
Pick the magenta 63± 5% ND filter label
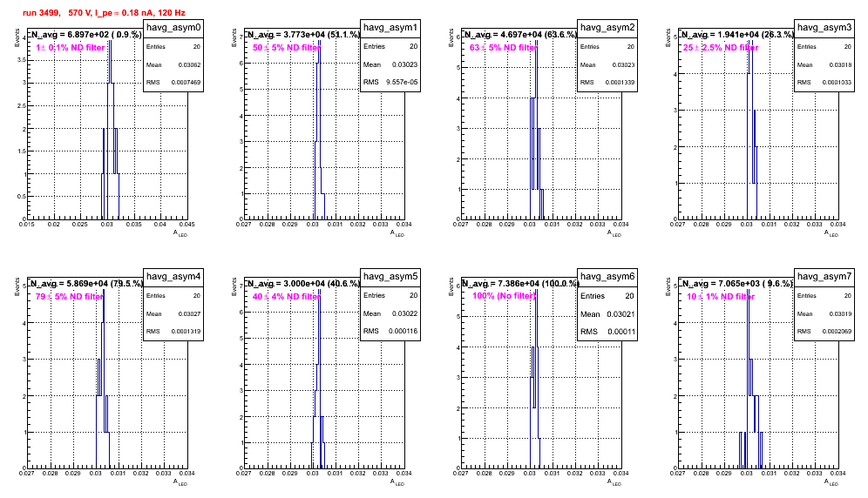pyautogui.click(x=504, y=48)
